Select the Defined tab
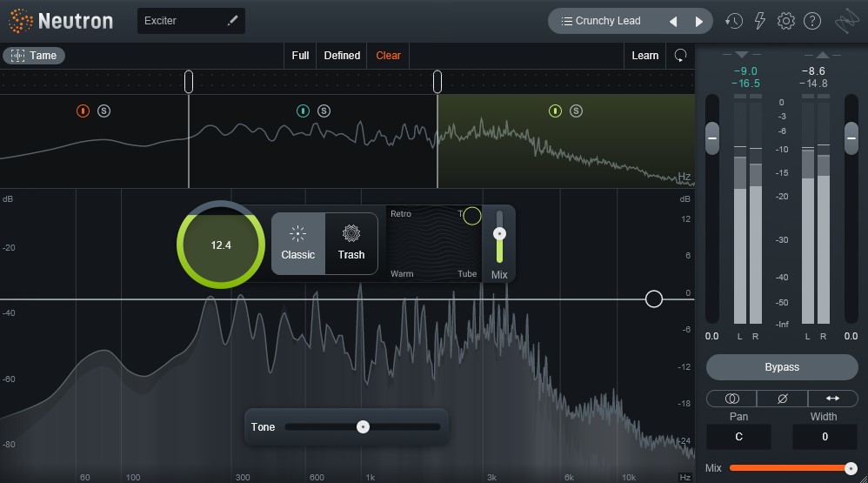868x483 pixels. tap(342, 56)
